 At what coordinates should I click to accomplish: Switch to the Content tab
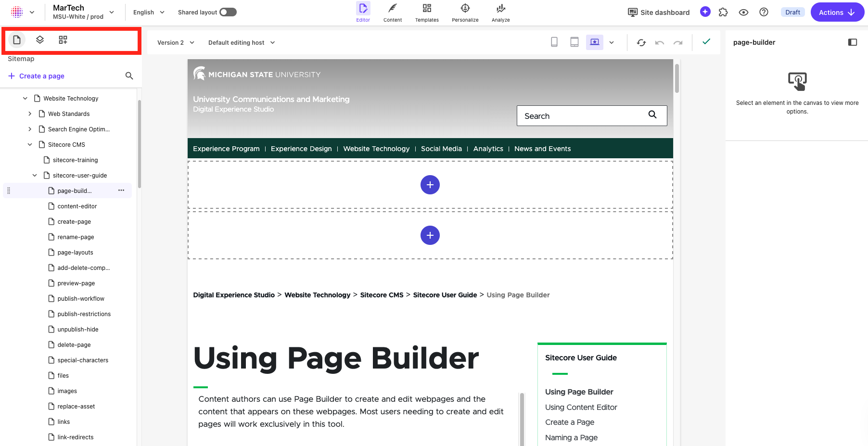tap(393, 12)
